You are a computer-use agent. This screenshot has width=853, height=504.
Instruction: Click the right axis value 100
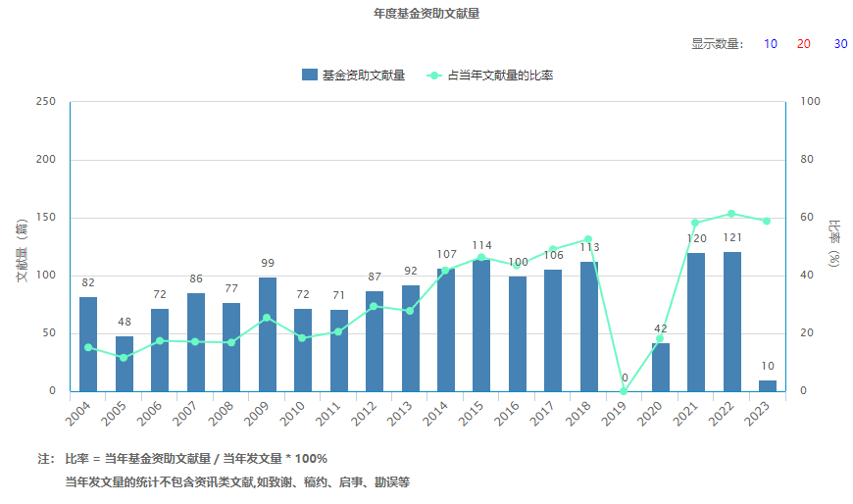[x=810, y=101]
